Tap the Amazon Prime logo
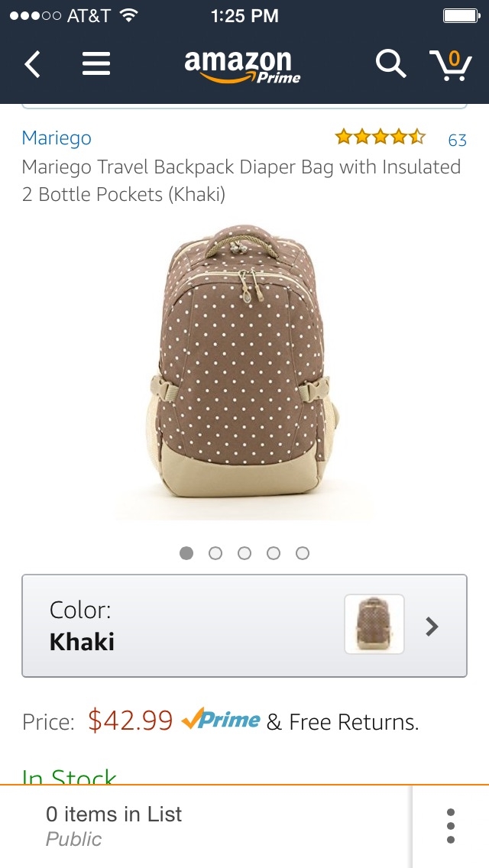 [x=242, y=66]
